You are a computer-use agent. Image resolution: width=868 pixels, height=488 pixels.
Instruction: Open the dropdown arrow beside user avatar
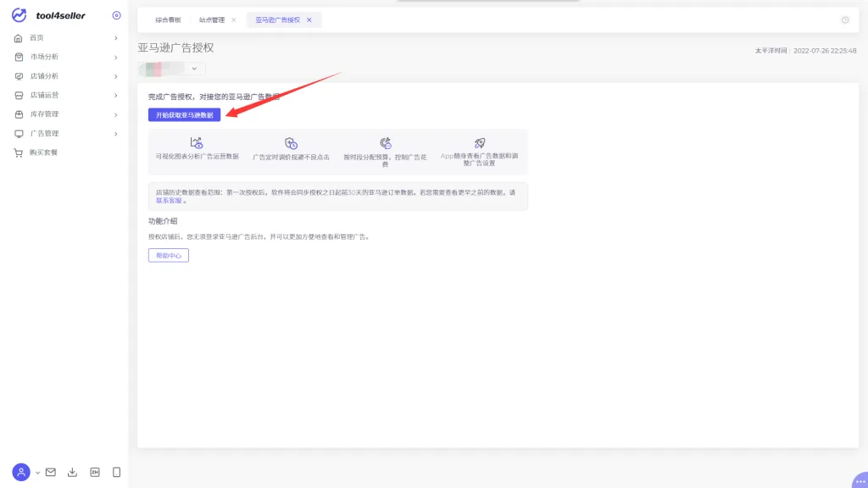(37, 473)
